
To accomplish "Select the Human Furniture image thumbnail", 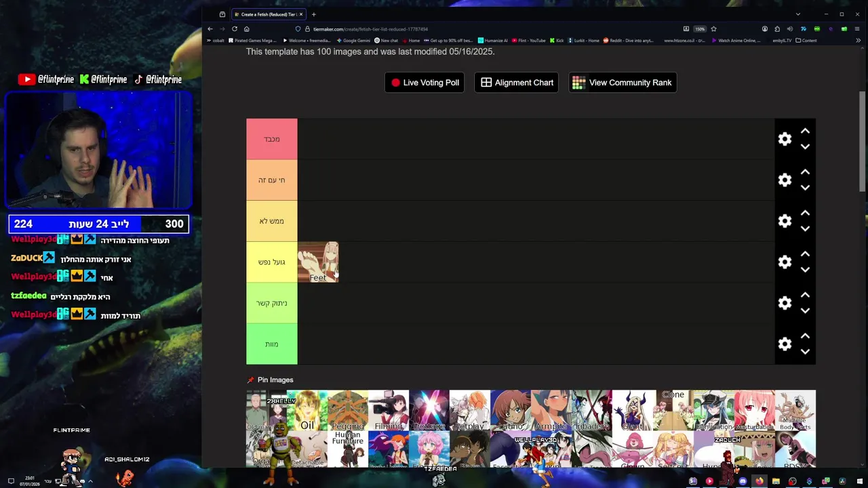I will 348,449.
